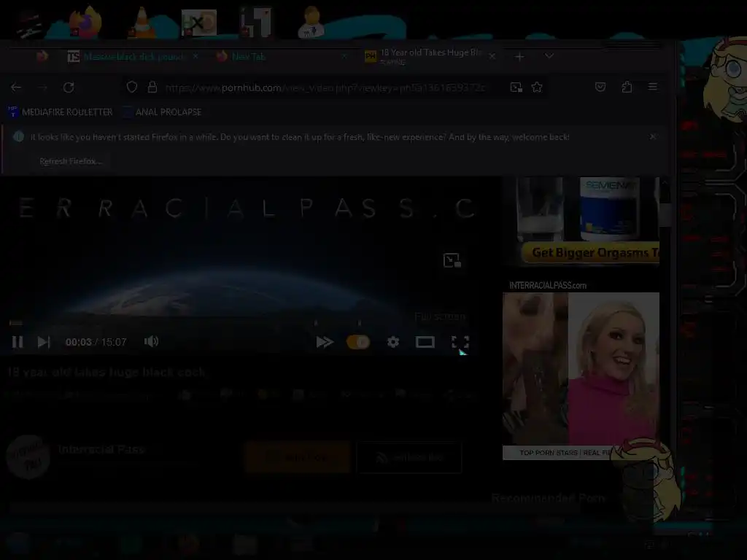Image resolution: width=747 pixels, height=560 pixels.
Task: Open the desktop shortcut right of VLC
Action: [x=198, y=23]
